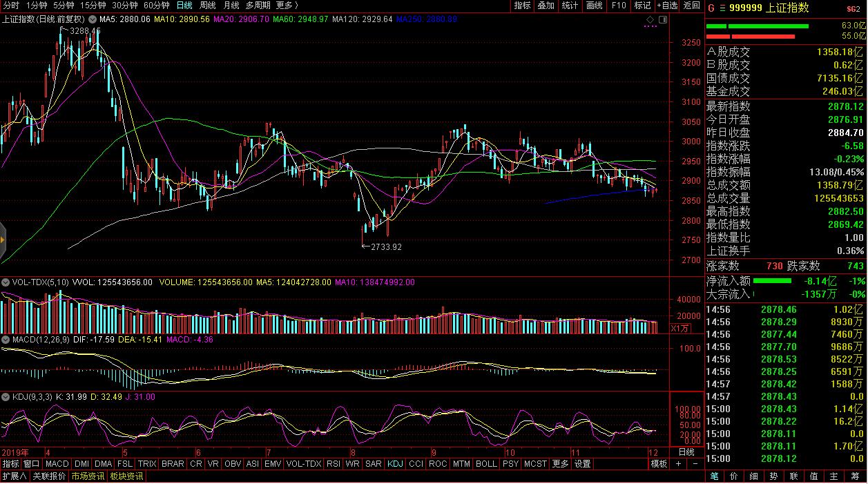Toggle the MACD indicator in the bottom bar

tap(57, 464)
